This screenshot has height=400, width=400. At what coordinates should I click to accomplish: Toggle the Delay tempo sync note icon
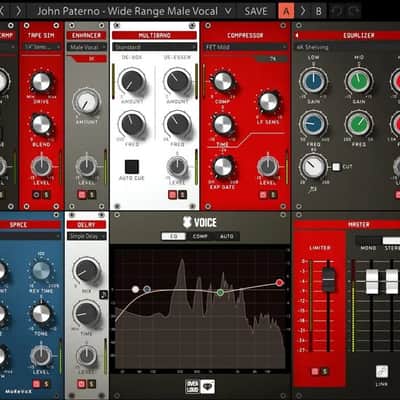click(103, 294)
